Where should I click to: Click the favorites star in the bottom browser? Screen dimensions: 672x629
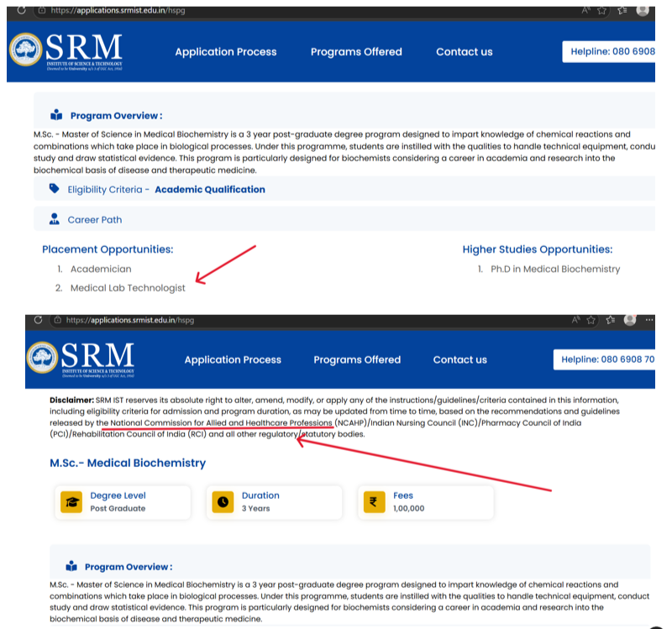point(591,320)
